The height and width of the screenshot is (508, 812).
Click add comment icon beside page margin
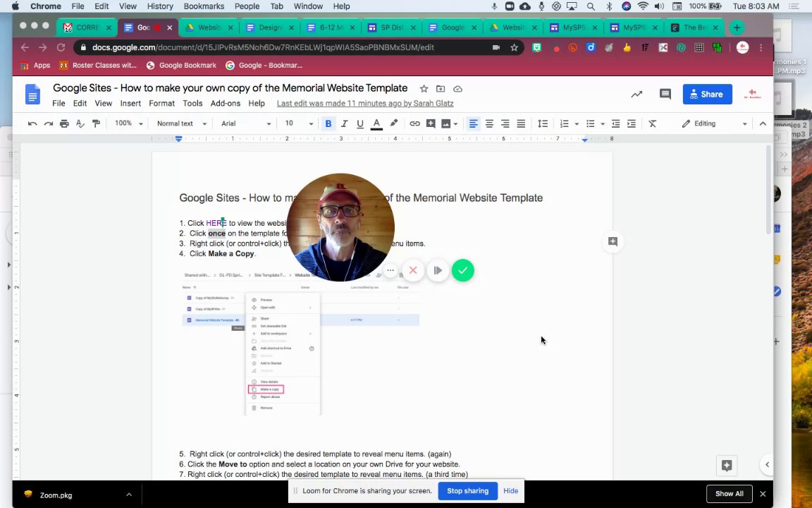613,241
